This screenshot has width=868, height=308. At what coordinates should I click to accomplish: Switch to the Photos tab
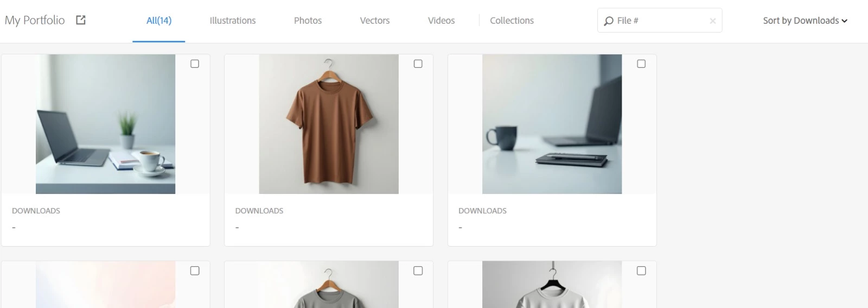[308, 21]
